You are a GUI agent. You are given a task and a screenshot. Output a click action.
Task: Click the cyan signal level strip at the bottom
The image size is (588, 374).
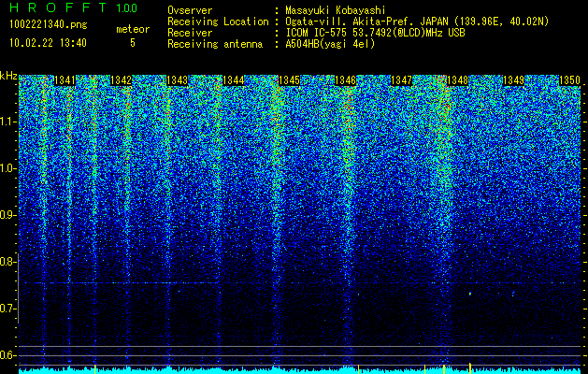pyautogui.click(x=300, y=371)
